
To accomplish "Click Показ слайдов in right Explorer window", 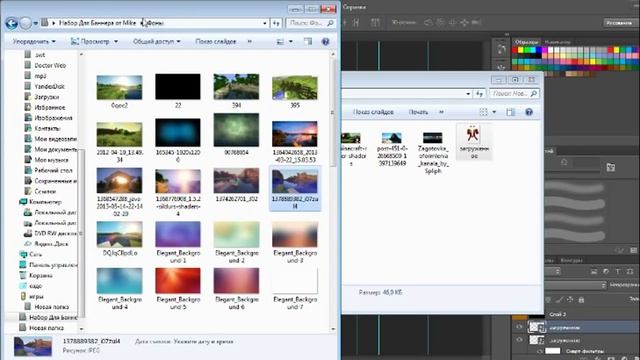I will [x=373, y=112].
